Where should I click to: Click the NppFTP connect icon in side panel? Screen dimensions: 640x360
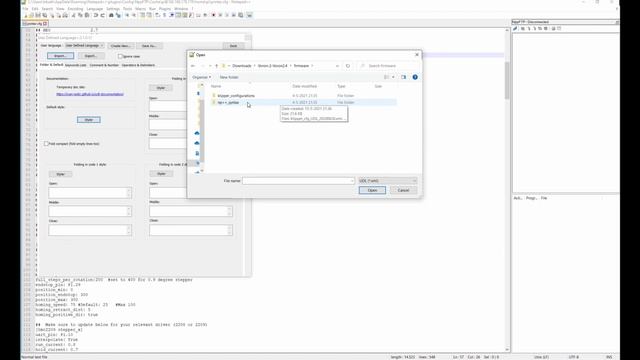coord(516,29)
